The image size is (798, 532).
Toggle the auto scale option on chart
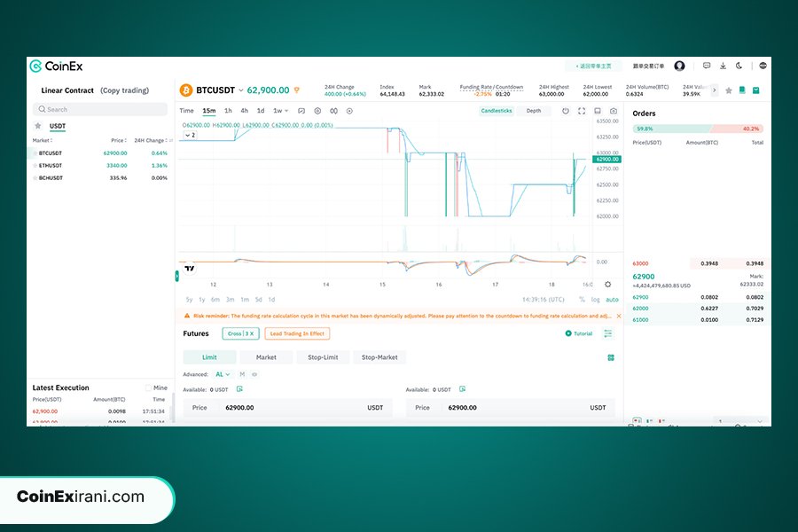point(612,300)
